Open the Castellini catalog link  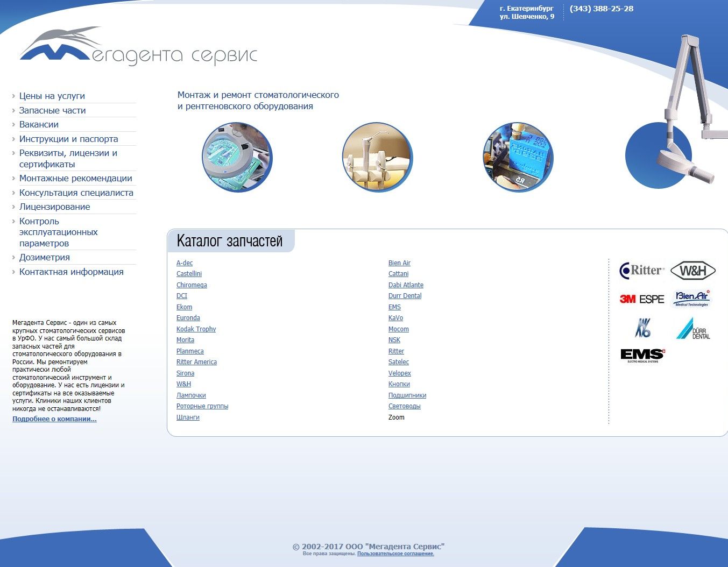click(189, 274)
